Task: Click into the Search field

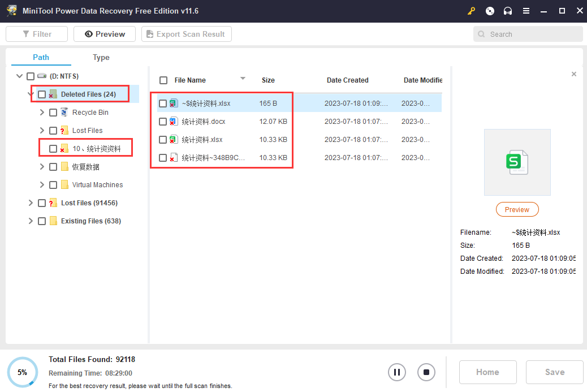Action: [x=528, y=34]
